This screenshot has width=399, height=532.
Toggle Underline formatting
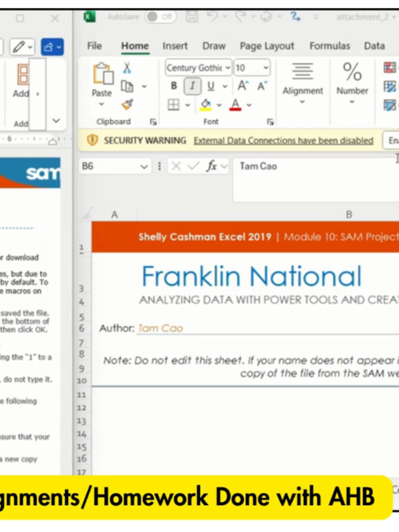click(x=211, y=86)
